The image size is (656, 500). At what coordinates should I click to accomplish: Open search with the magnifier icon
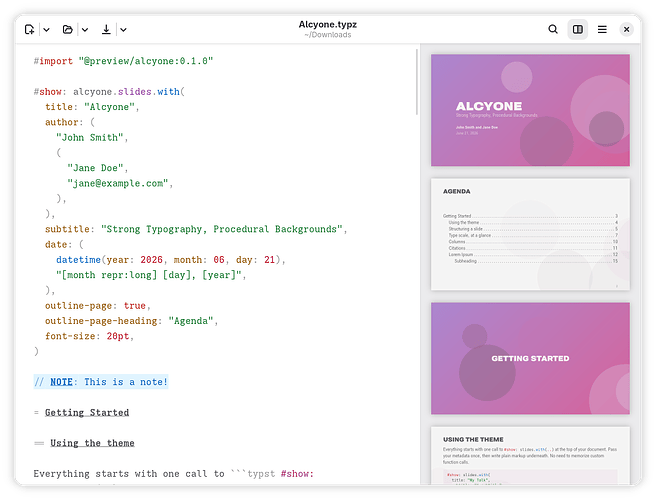pyautogui.click(x=553, y=29)
